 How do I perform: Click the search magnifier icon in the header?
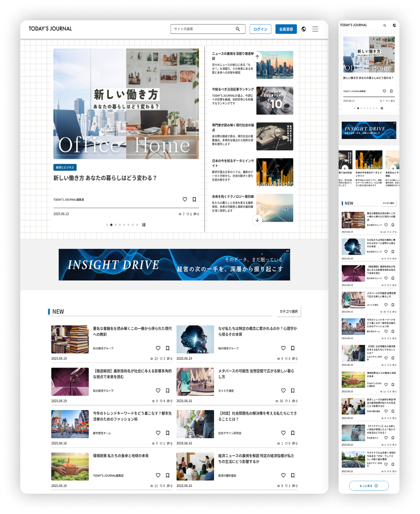click(239, 29)
